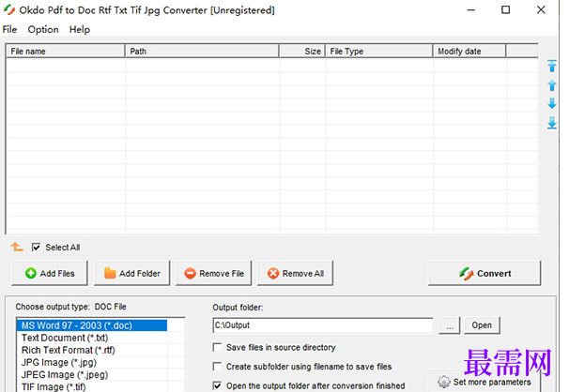Image resolution: width=569 pixels, height=392 pixels.
Task: Sort by the File name column header
Action: [x=66, y=51]
